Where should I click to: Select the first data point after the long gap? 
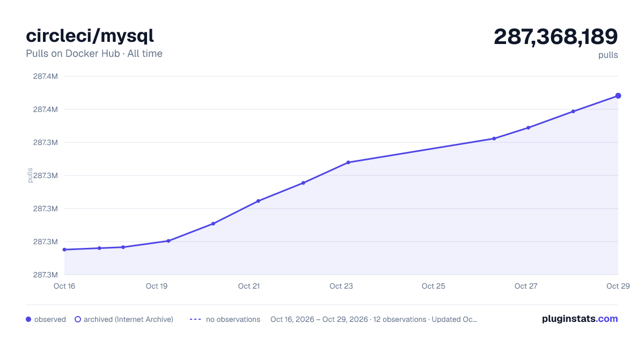pos(494,138)
